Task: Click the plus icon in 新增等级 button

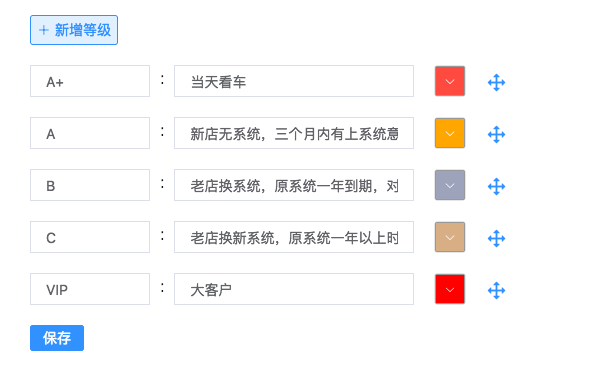Action: 44,30
